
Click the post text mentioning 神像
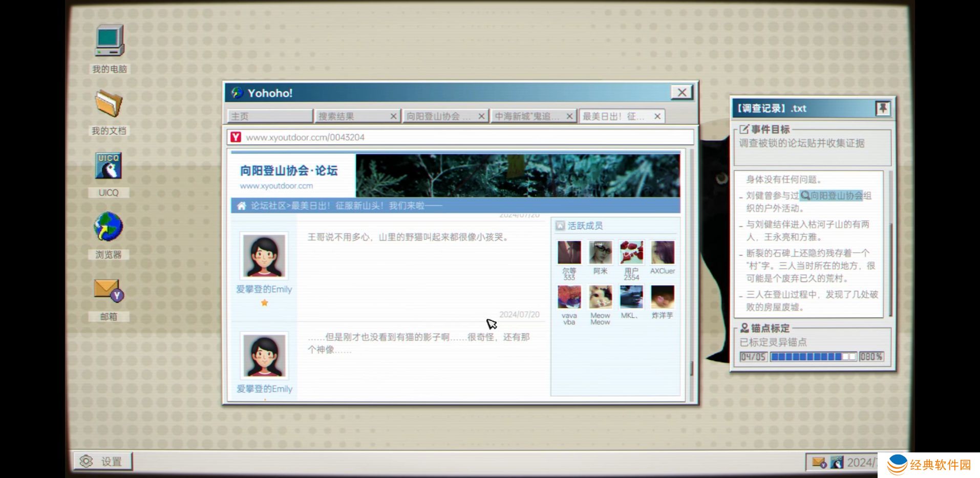tap(418, 343)
